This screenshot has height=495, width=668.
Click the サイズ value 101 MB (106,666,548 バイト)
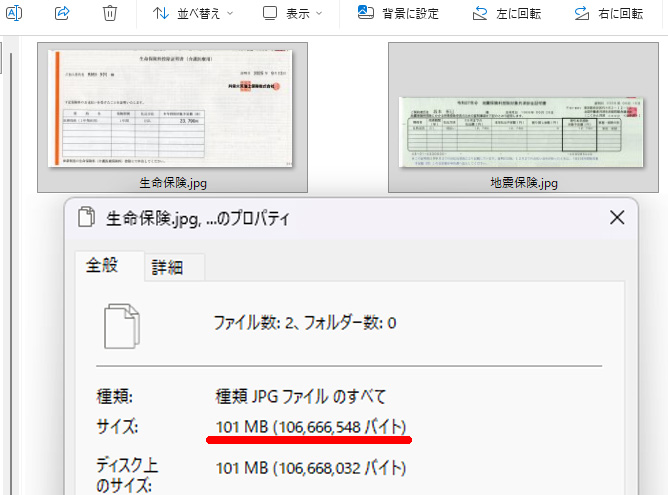click(309, 427)
